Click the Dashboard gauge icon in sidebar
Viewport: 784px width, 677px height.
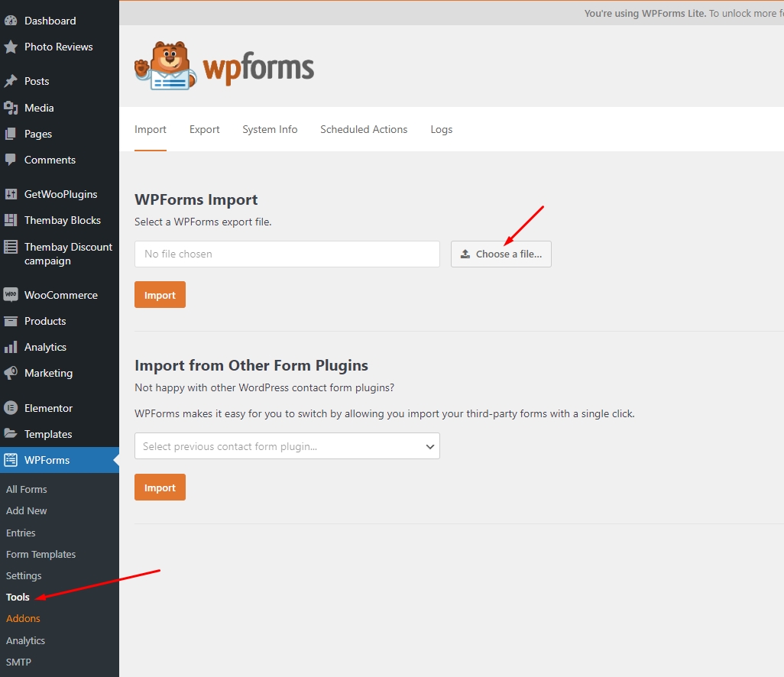pos(11,21)
